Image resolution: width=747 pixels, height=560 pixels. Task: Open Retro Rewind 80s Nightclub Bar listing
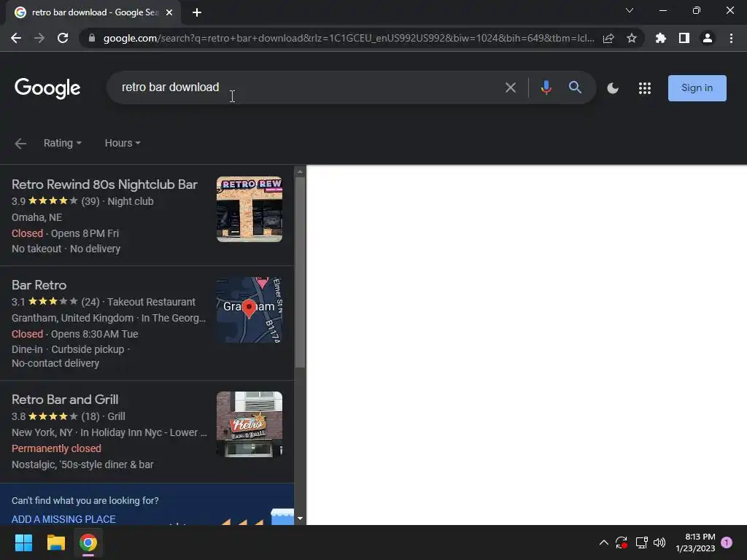pyautogui.click(x=104, y=184)
